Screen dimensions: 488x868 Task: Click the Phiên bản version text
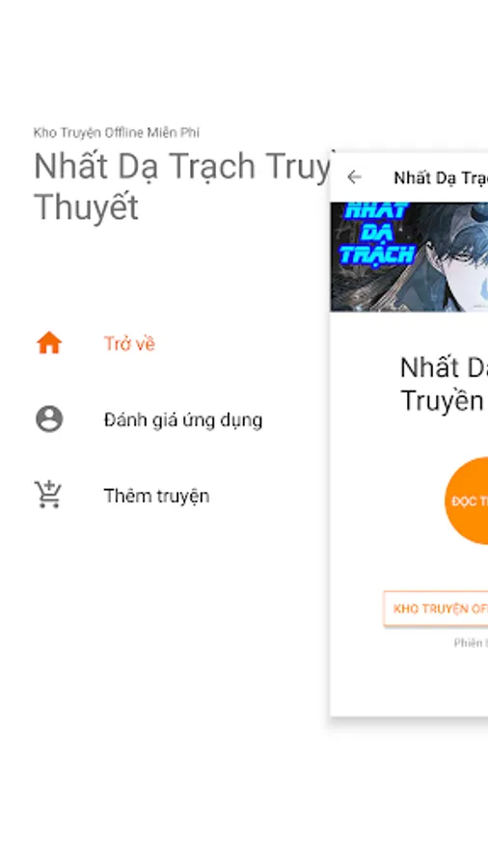[x=471, y=643]
